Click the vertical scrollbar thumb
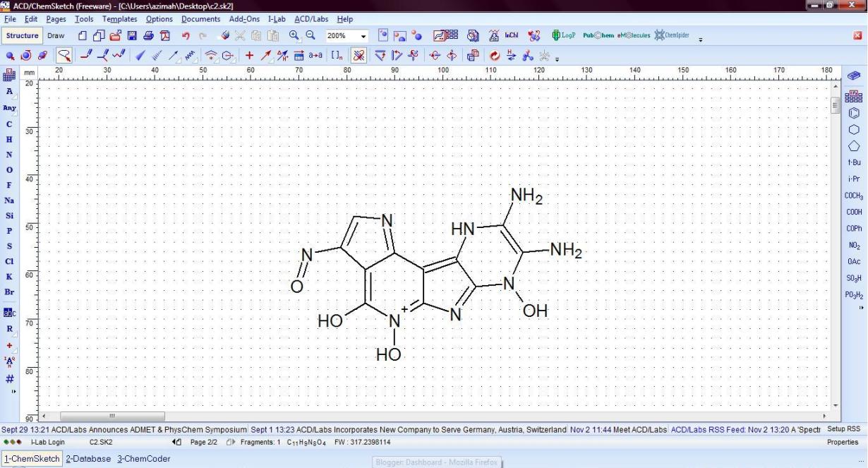Screen dimensions: 868x468 point(836,107)
